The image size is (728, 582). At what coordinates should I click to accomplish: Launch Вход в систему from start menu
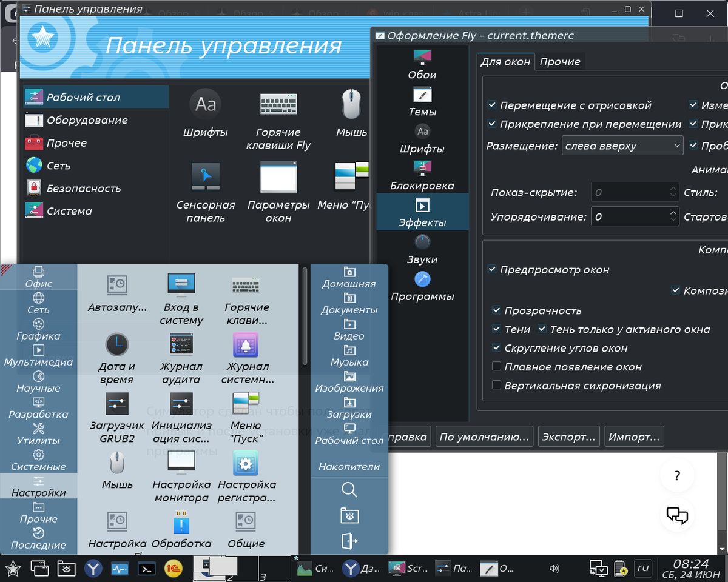(x=181, y=299)
